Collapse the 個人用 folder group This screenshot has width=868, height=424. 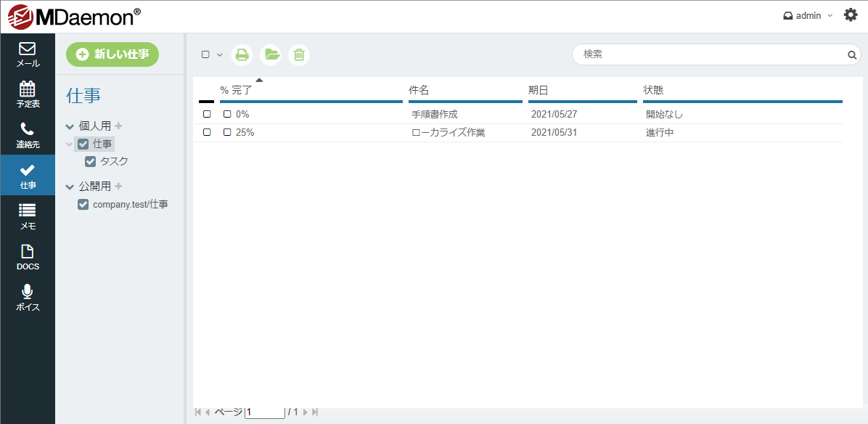70,126
